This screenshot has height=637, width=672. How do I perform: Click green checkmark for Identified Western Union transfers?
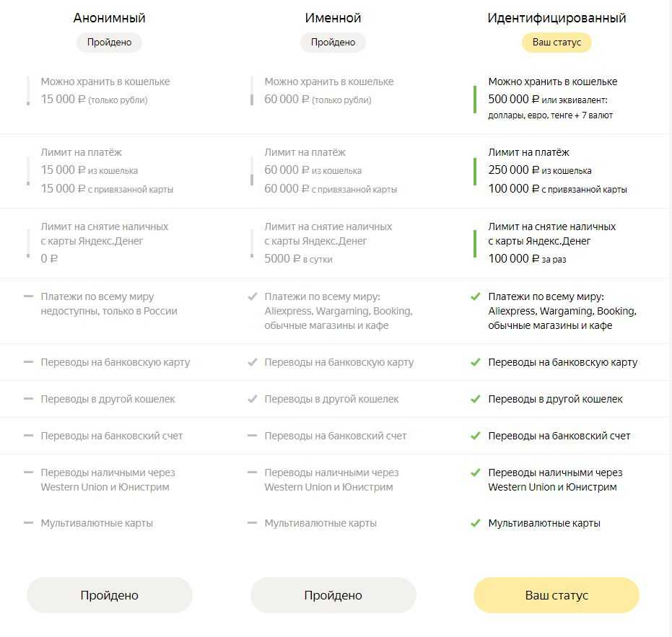point(475,473)
